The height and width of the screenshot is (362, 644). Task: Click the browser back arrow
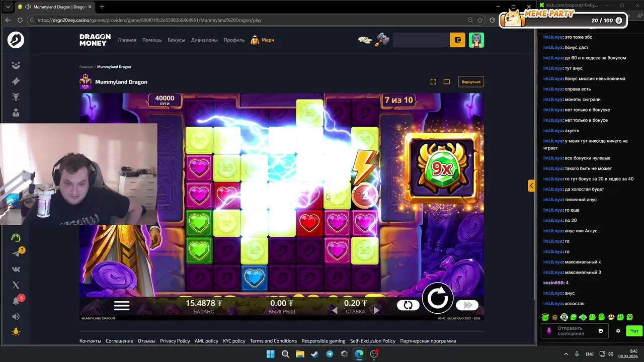[x=8, y=20]
